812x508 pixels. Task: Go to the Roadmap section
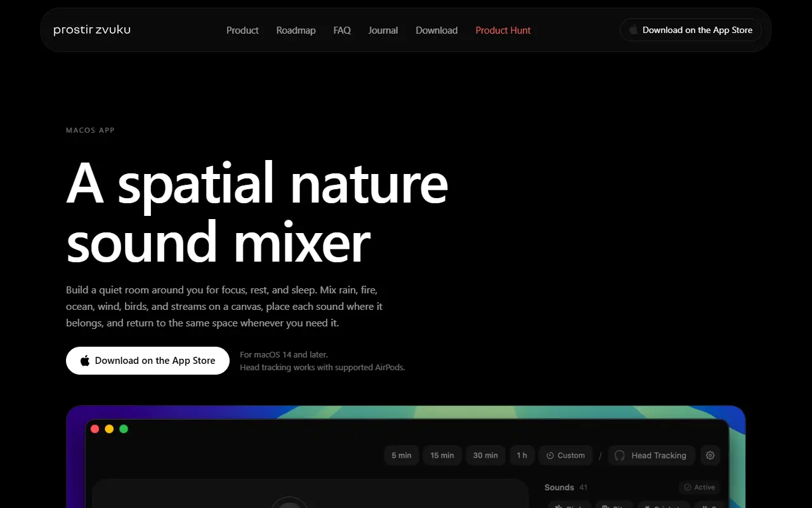click(x=296, y=30)
